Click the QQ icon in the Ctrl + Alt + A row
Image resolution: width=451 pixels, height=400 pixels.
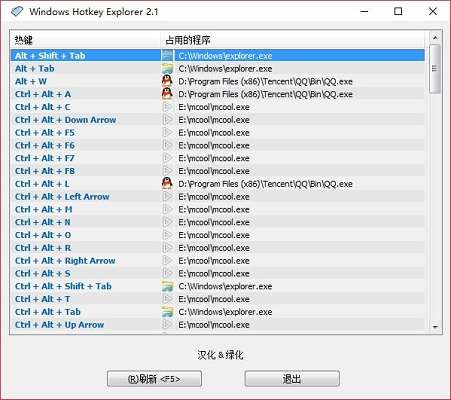point(167,94)
